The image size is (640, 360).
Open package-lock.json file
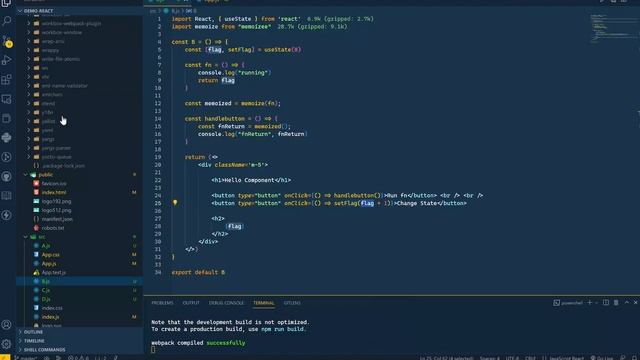click(x=80, y=166)
